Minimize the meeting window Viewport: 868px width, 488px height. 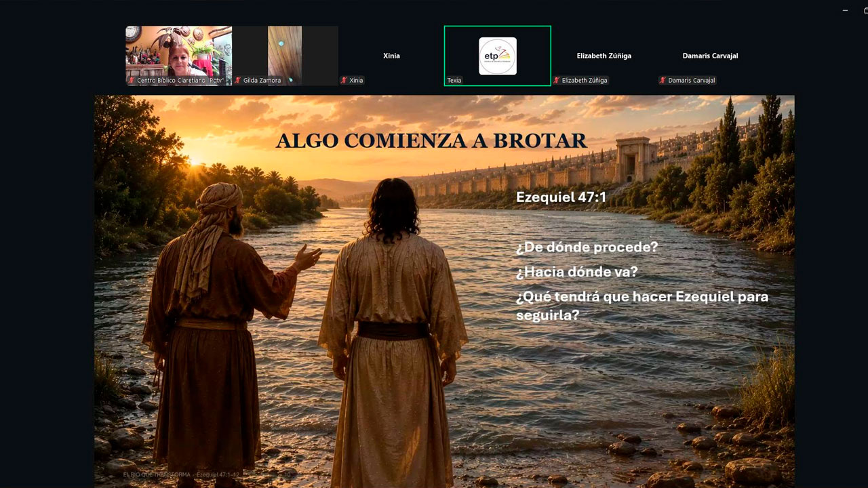point(846,10)
